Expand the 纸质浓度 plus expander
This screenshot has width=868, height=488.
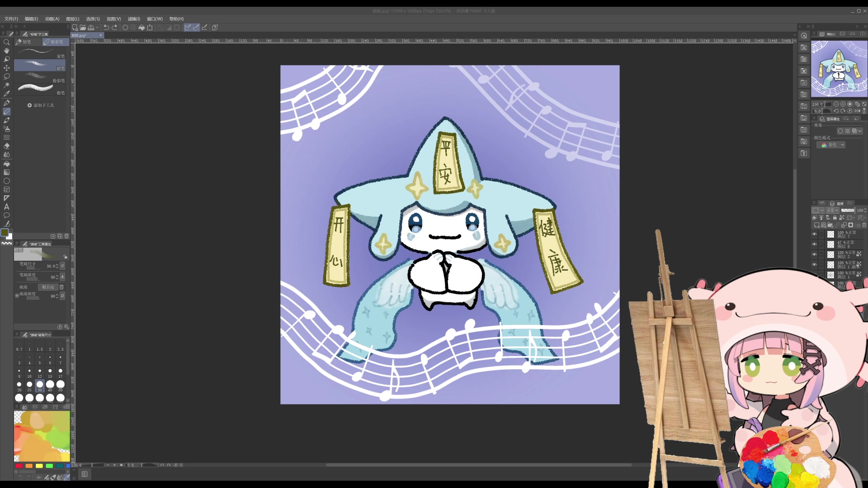tap(17, 296)
